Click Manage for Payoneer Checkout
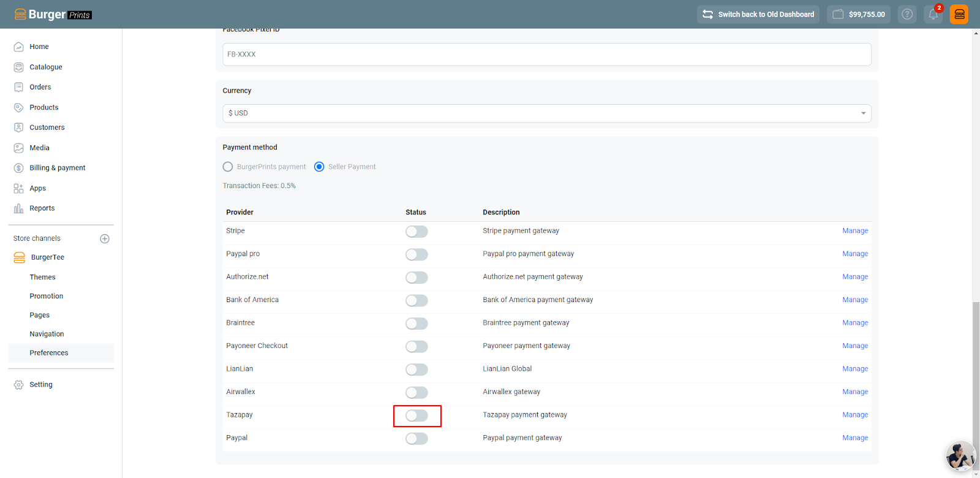Viewport: 980px width, 478px height. (855, 346)
